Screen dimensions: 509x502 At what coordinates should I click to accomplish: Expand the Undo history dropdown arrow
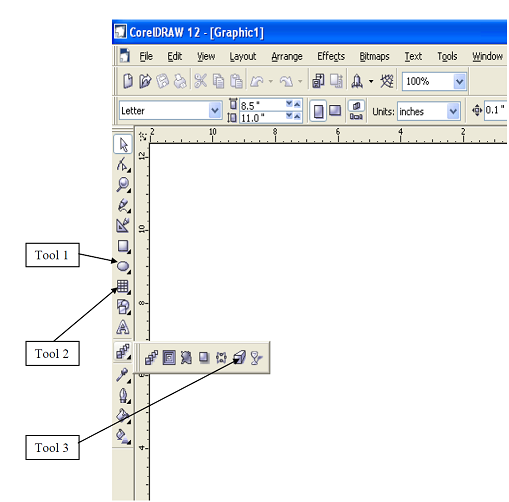click(x=271, y=81)
